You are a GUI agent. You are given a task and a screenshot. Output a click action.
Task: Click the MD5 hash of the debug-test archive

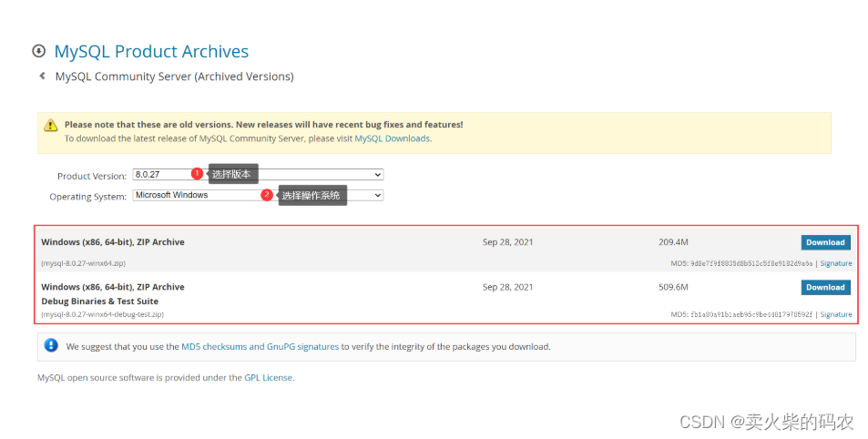[x=751, y=314]
